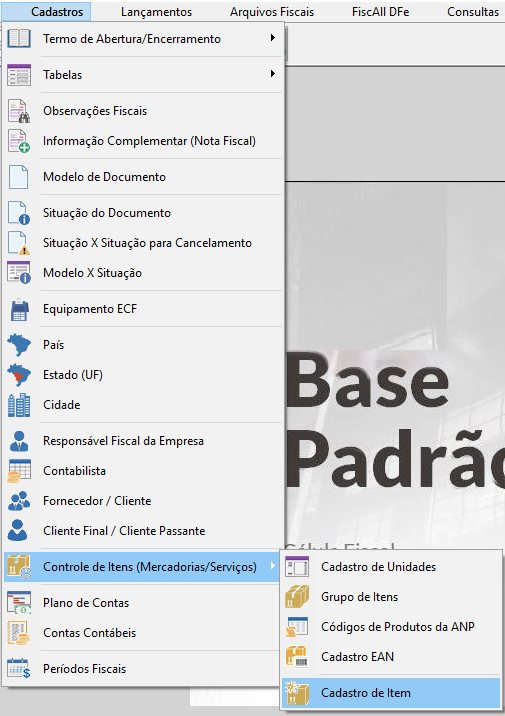Screen dimensions: 505x716
Task: Click the Informação Complementar document-plus icon
Action: [x=19, y=141]
